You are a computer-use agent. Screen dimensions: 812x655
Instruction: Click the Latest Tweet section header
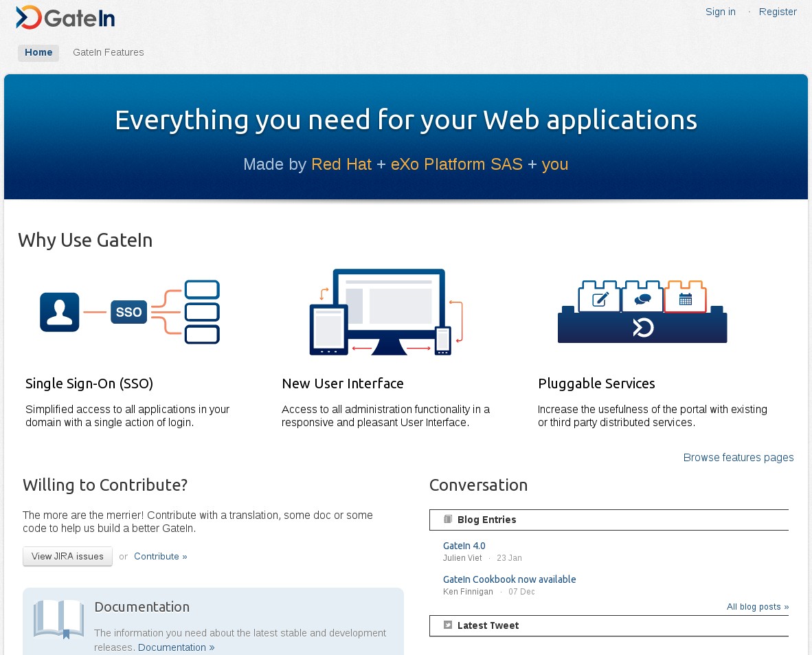click(609, 625)
